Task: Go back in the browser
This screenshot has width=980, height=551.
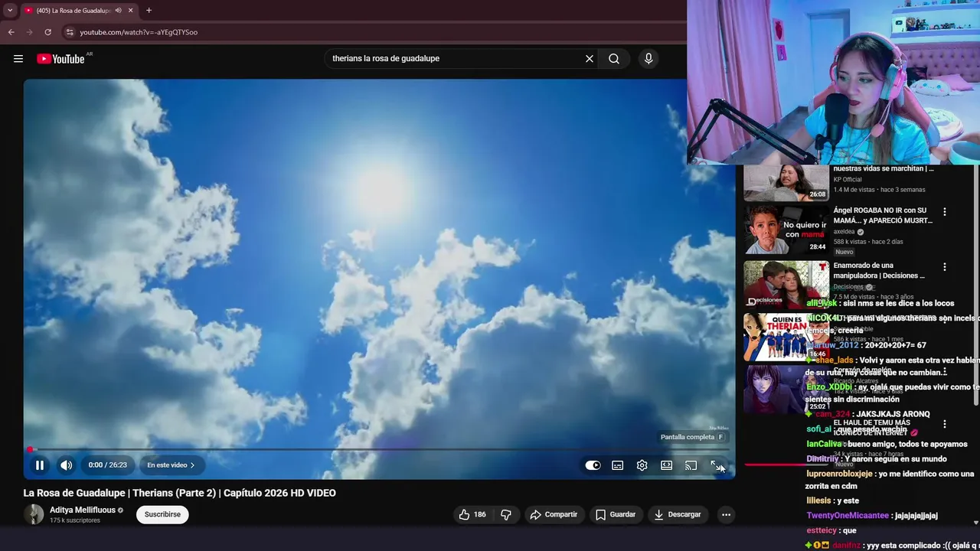Action: point(11,32)
